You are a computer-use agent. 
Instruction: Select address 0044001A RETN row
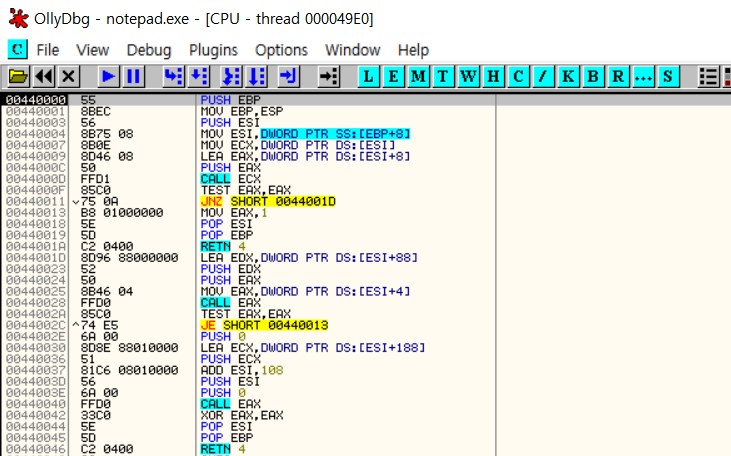(35, 246)
